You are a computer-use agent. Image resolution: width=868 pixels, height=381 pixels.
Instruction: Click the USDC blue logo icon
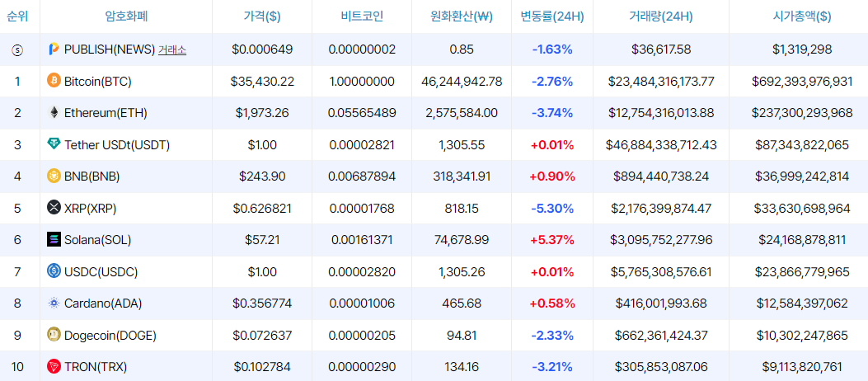[x=54, y=271]
